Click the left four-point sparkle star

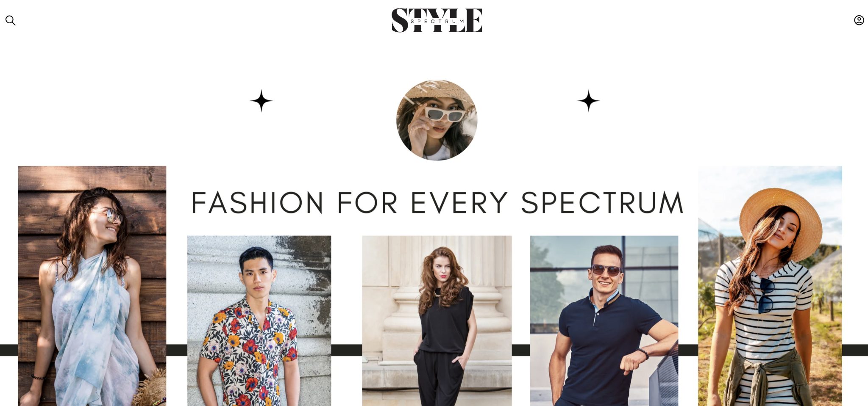click(261, 101)
